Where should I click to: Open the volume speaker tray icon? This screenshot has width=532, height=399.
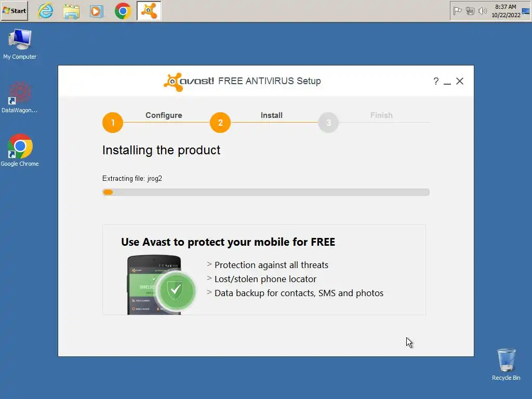pos(482,11)
